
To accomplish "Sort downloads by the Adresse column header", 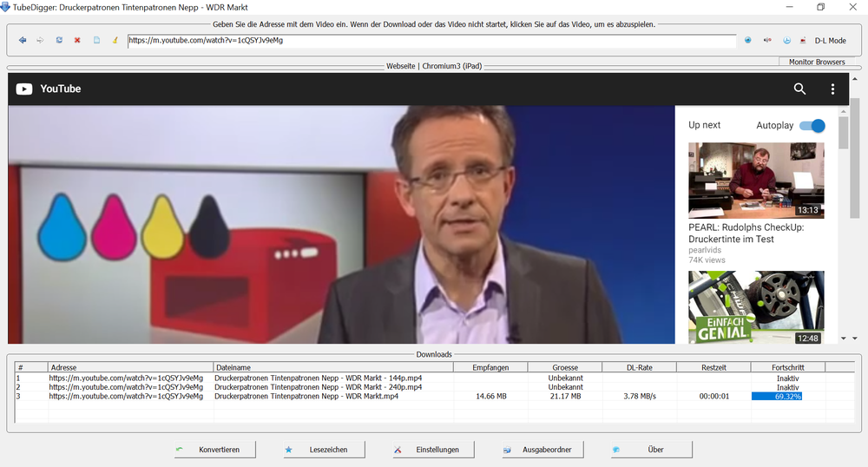I will point(131,367).
